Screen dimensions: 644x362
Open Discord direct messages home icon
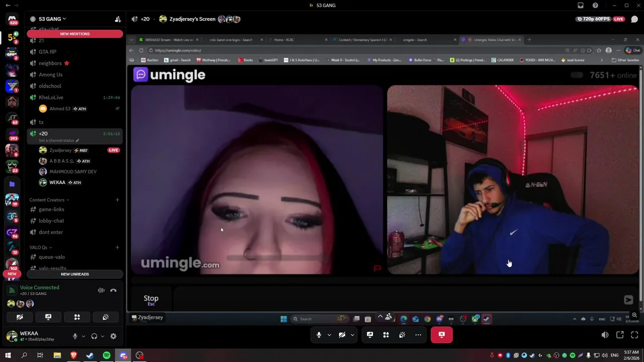12,20
